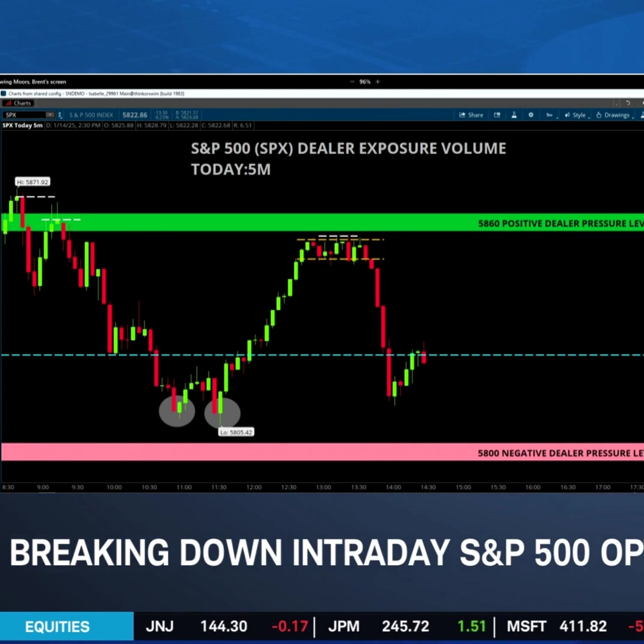Click the 12:00 time axis label

coord(254,487)
